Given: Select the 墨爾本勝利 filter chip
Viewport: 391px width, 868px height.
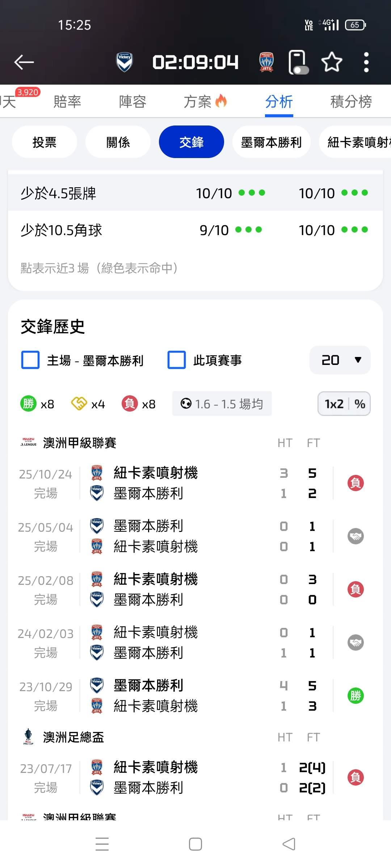Looking at the screenshot, I should 271,142.
